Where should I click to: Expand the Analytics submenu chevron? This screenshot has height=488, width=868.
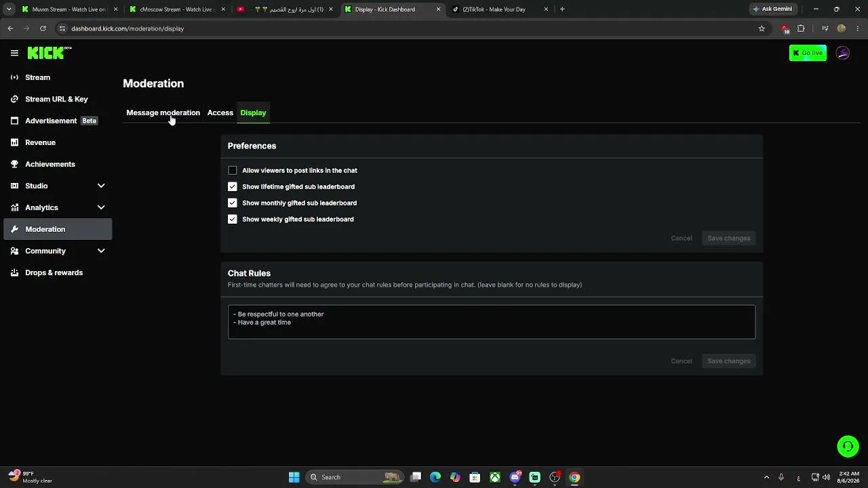point(101,207)
